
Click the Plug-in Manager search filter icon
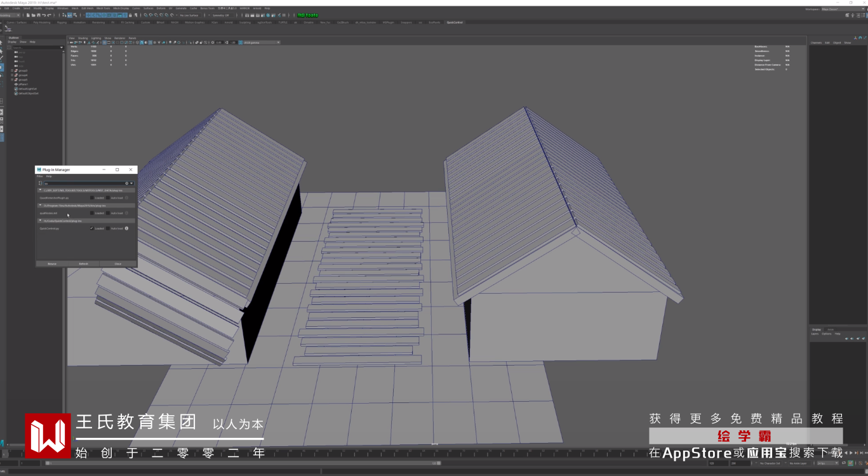tap(41, 183)
